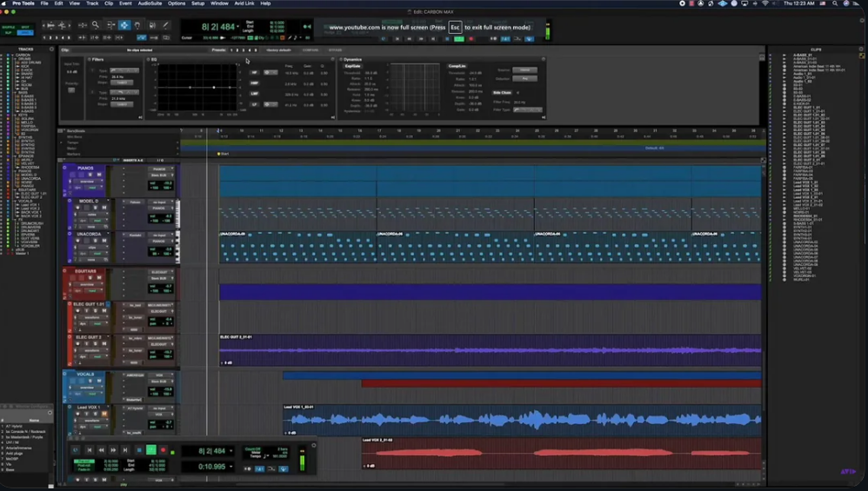Screen dimensions: 868x491
Task: Click Conductor track button in floating transport
Action: (x=284, y=469)
